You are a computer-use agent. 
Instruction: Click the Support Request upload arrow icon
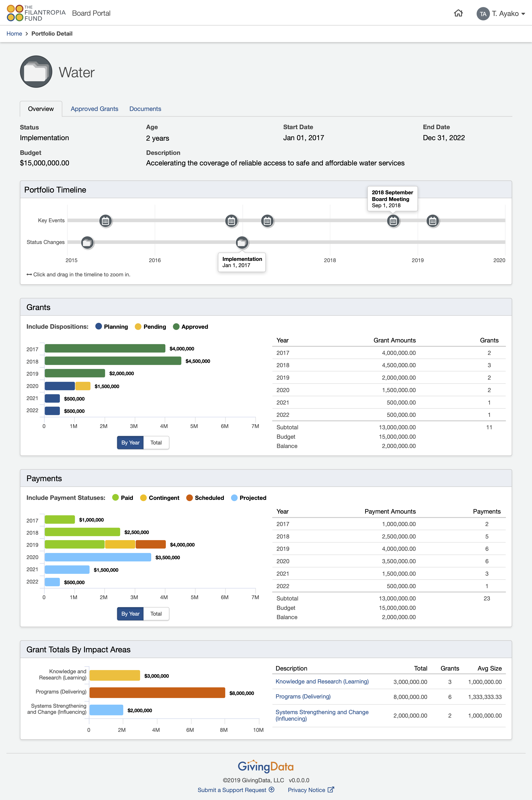(272, 789)
